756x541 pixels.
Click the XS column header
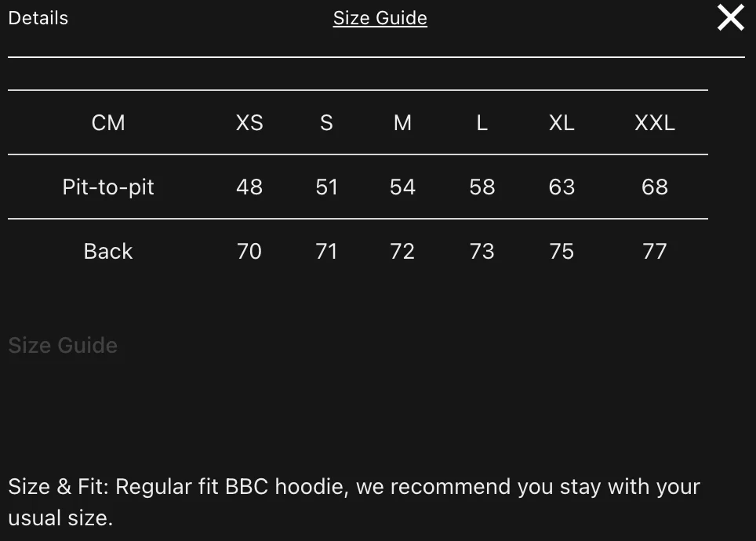[249, 122]
